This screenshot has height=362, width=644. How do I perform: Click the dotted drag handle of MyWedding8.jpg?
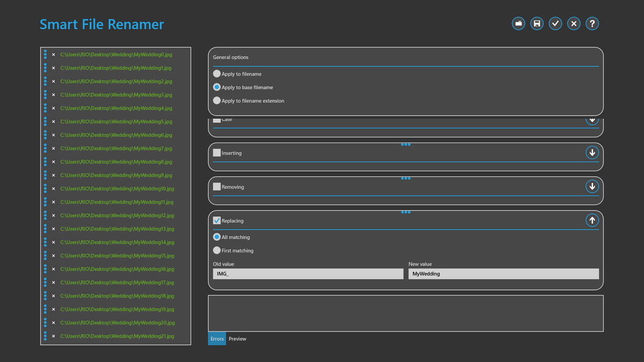coord(46,162)
